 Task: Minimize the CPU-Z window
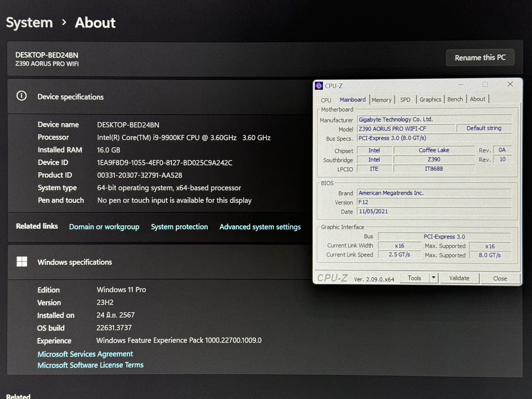[461, 84]
